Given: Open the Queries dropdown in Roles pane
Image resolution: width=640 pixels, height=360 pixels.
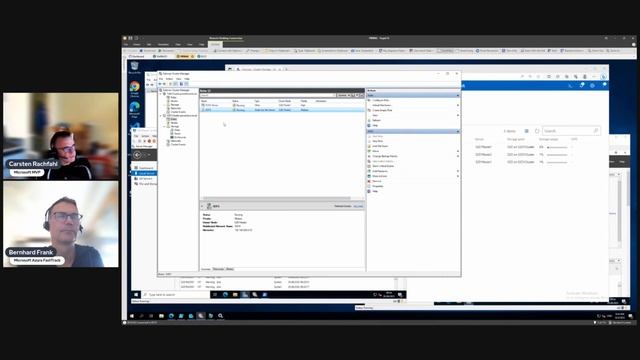Looking at the screenshot, I should (x=343, y=95).
